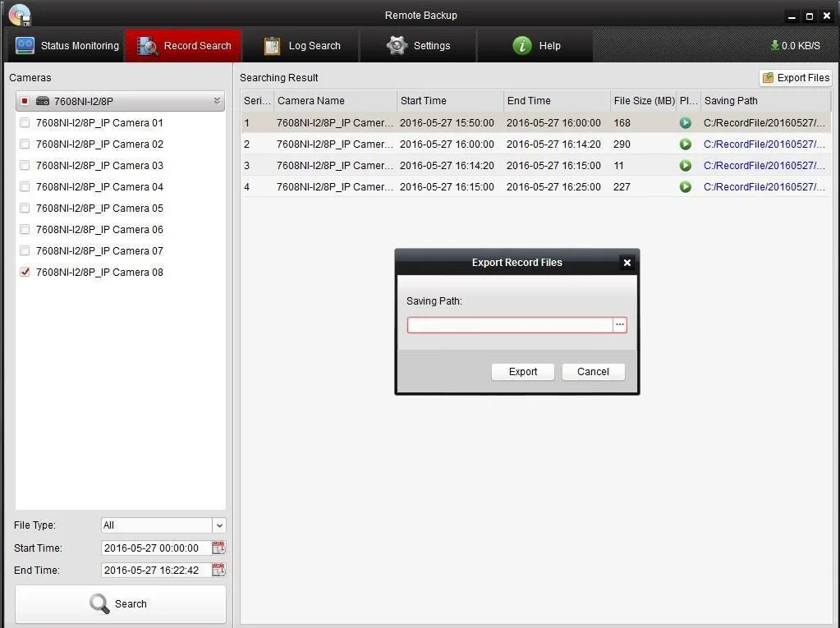Browse for saving path with ellipsis button
Screen dimensions: 840x628
(620, 325)
